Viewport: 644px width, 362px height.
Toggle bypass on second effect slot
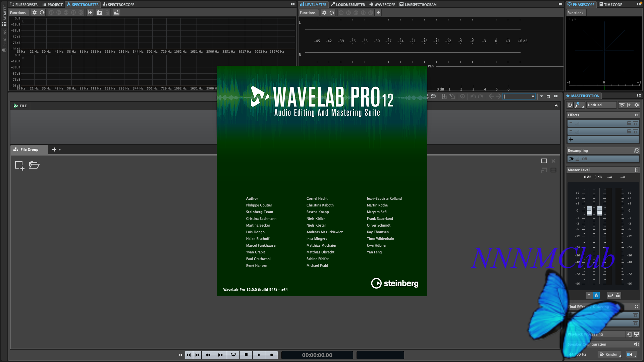pos(636,131)
